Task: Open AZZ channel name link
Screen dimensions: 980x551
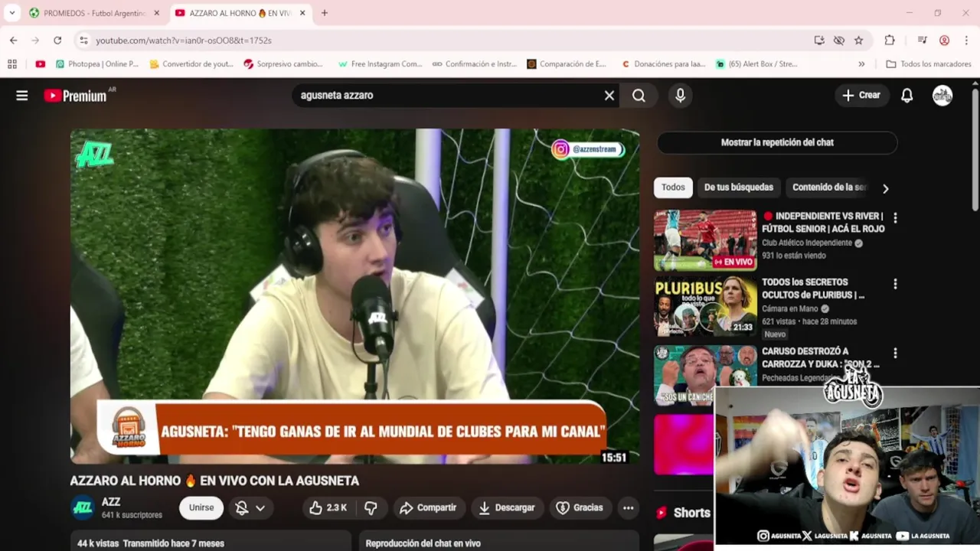Action: [111, 502]
